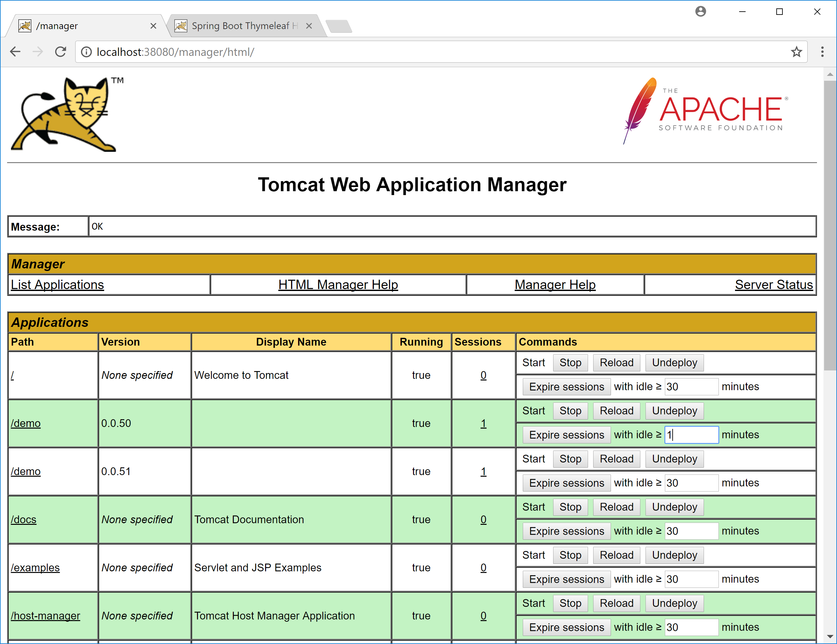The width and height of the screenshot is (837, 644).
Task: Click the site information icon in address bar
Action: (87, 52)
